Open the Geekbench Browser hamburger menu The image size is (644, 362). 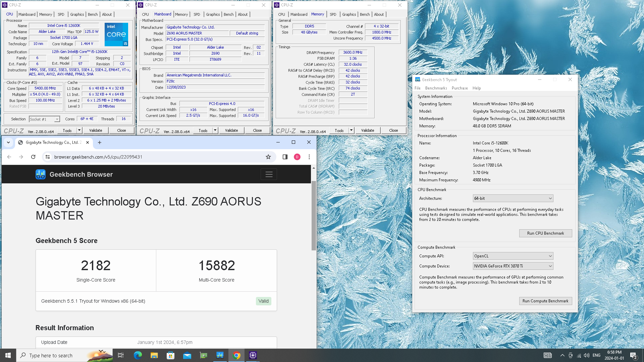pyautogui.click(x=269, y=174)
